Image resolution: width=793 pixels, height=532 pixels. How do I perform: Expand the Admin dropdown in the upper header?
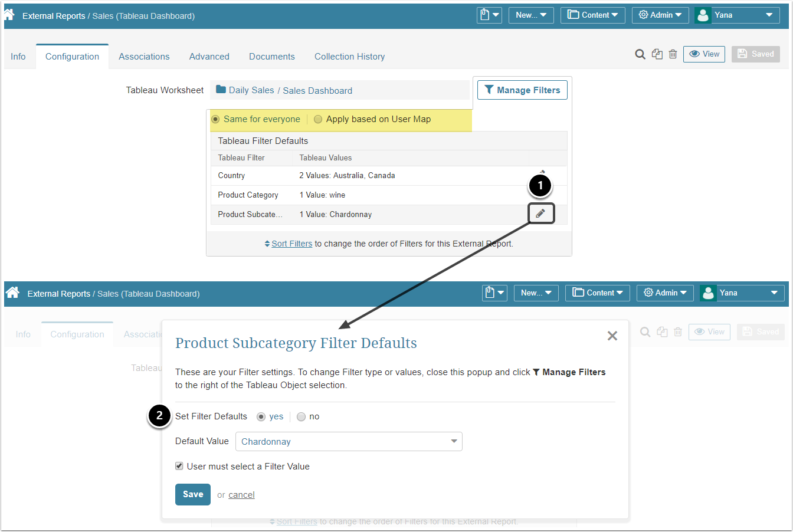(x=660, y=15)
